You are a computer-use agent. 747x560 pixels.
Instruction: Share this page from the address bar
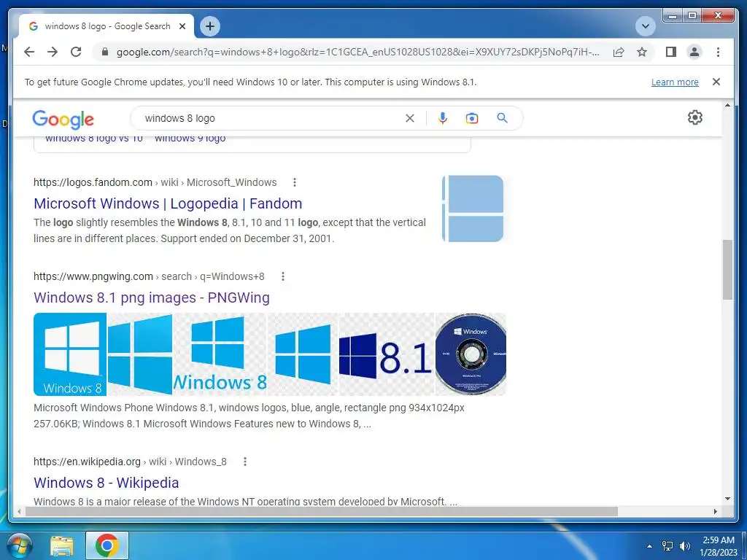point(619,52)
